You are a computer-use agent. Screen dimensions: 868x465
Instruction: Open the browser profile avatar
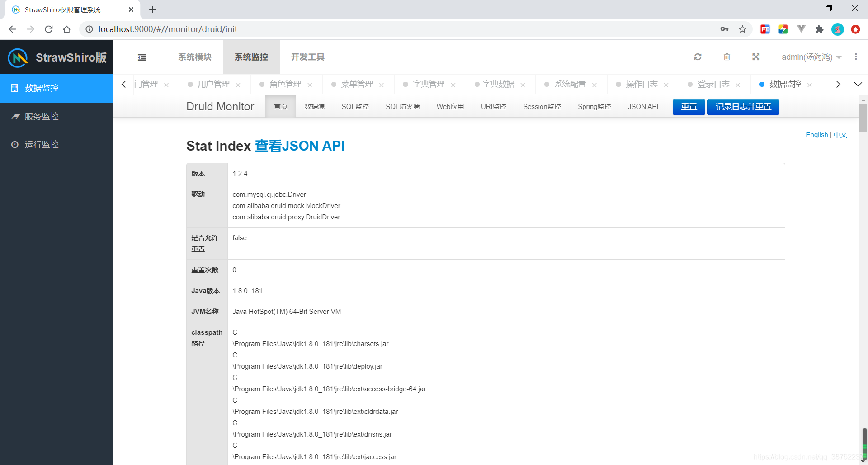point(837,29)
